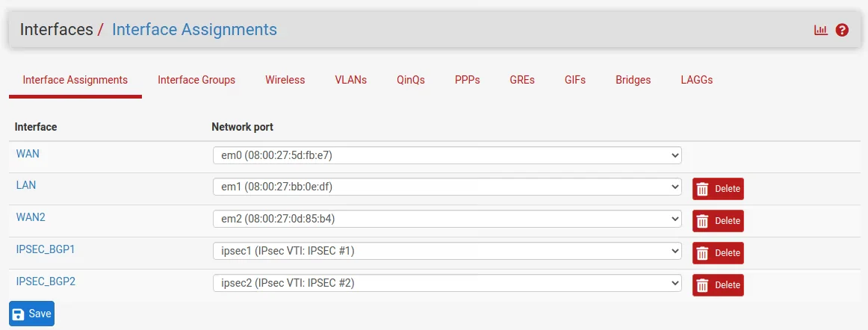Open the VLANs tab
This screenshot has height=330, width=868.
351,80
